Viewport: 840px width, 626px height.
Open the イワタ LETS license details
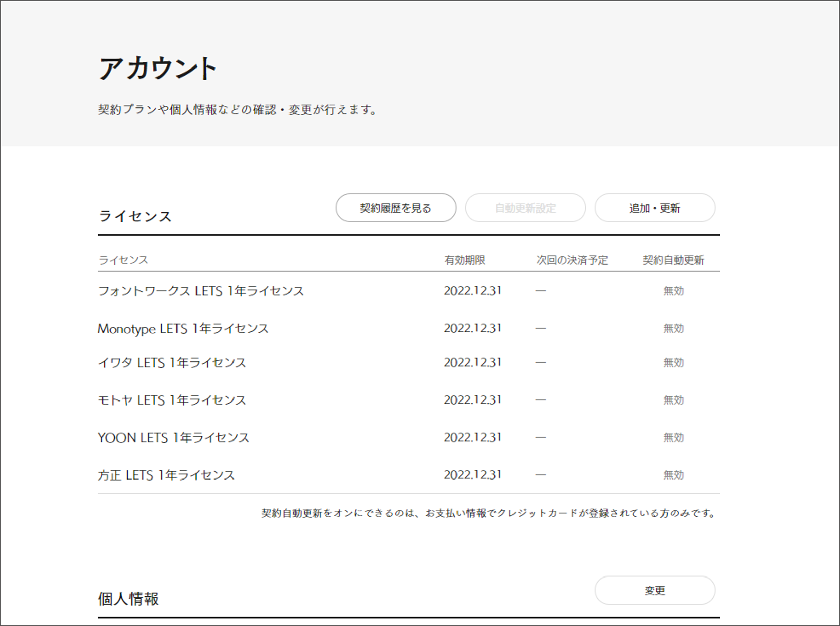coord(172,363)
